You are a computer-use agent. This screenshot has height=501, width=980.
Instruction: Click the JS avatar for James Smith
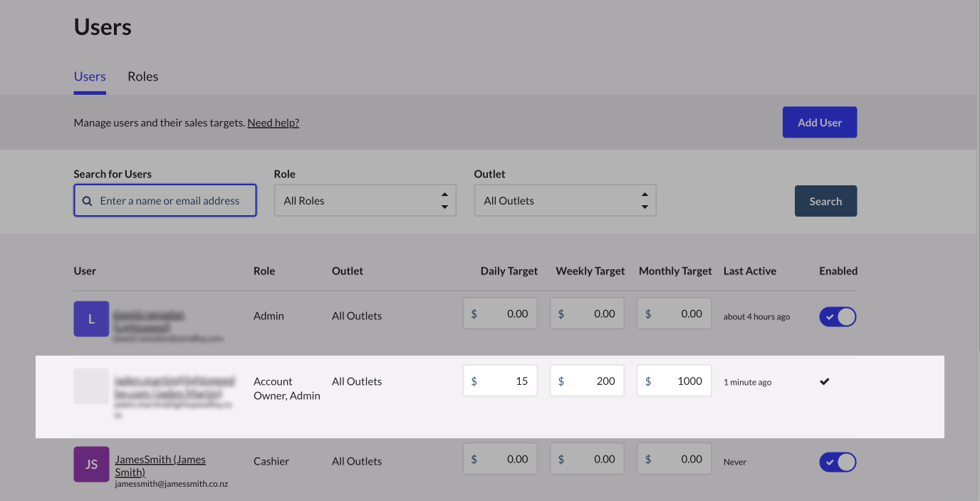[91, 464]
